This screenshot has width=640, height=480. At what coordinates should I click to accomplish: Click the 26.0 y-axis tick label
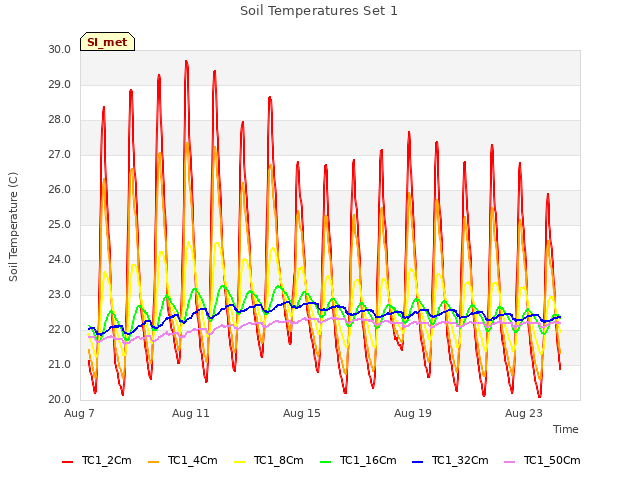[x=60, y=190]
